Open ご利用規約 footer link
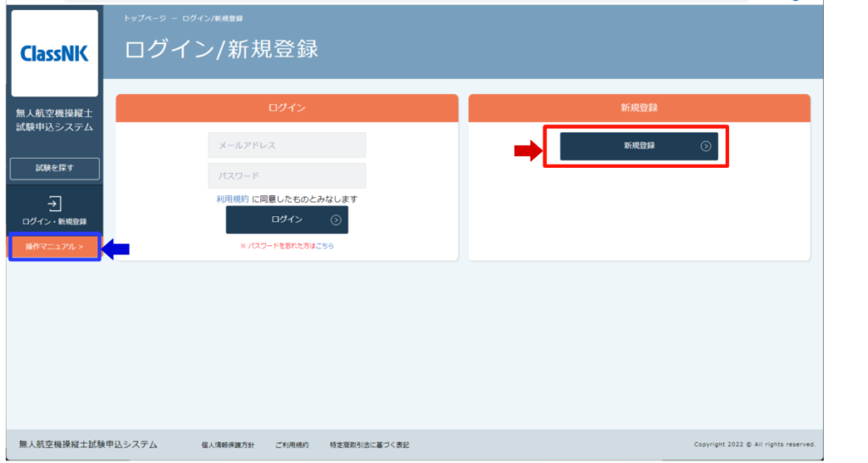868x463 pixels. [292, 444]
